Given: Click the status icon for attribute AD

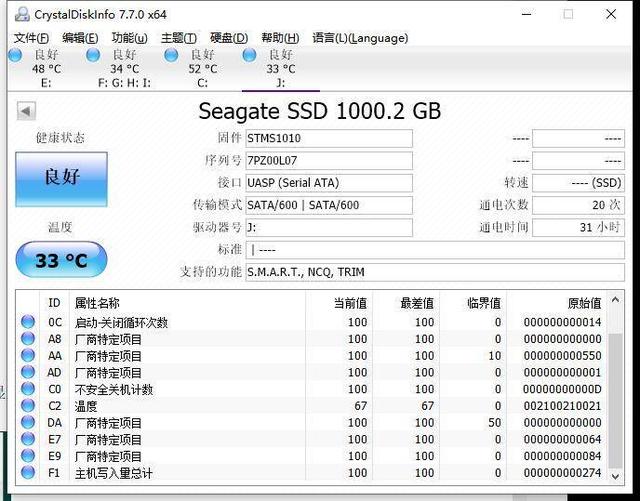Looking at the screenshot, I should pos(28,372).
